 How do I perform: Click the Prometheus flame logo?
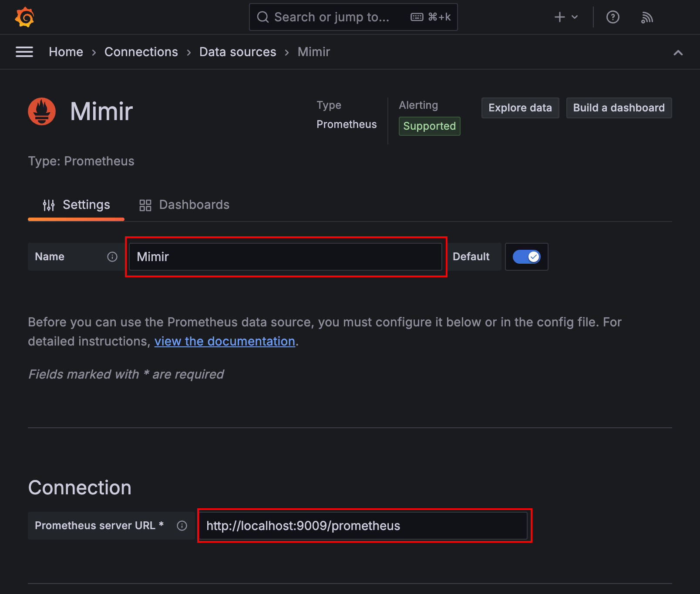pos(42,111)
